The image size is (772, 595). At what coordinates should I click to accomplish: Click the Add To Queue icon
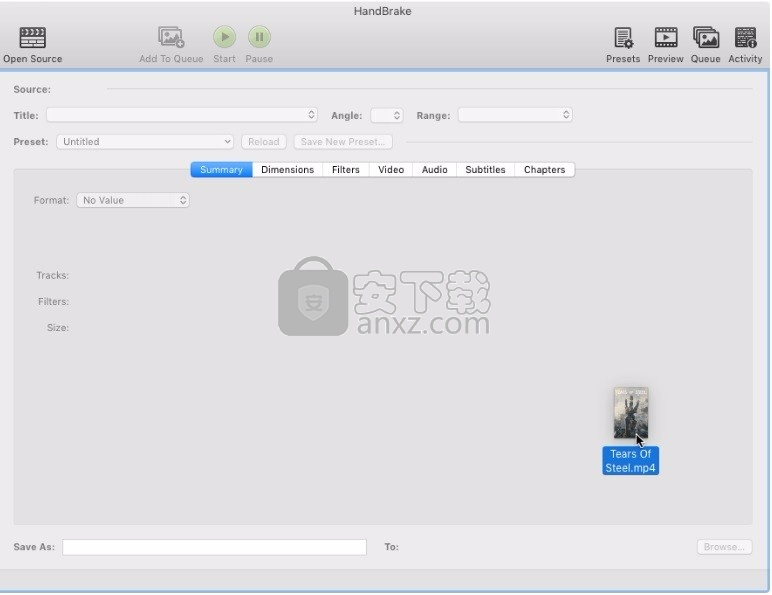tap(171, 37)
